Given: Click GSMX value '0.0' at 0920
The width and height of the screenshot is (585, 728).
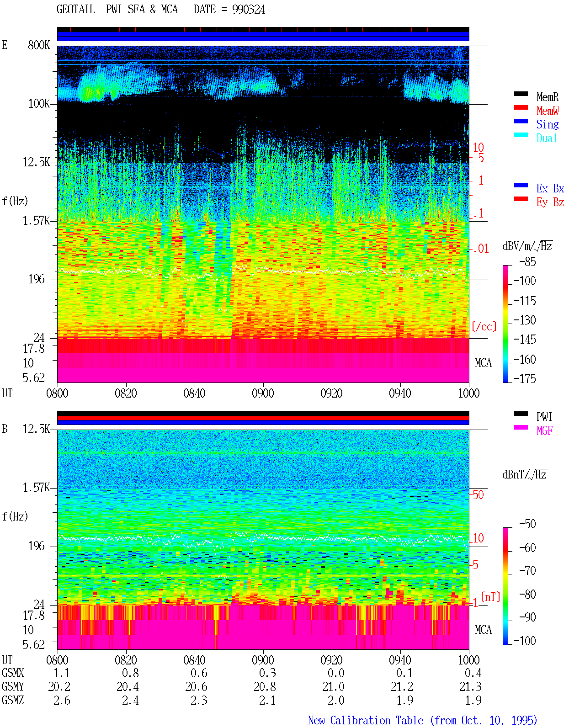Looking at the screenshot, I should tap(336, 673).
